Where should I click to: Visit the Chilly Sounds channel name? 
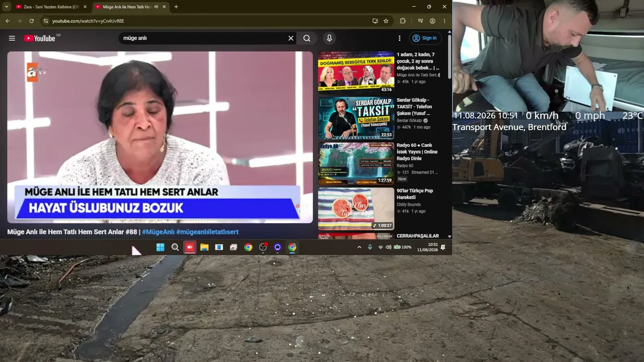(x=409, y=205)
